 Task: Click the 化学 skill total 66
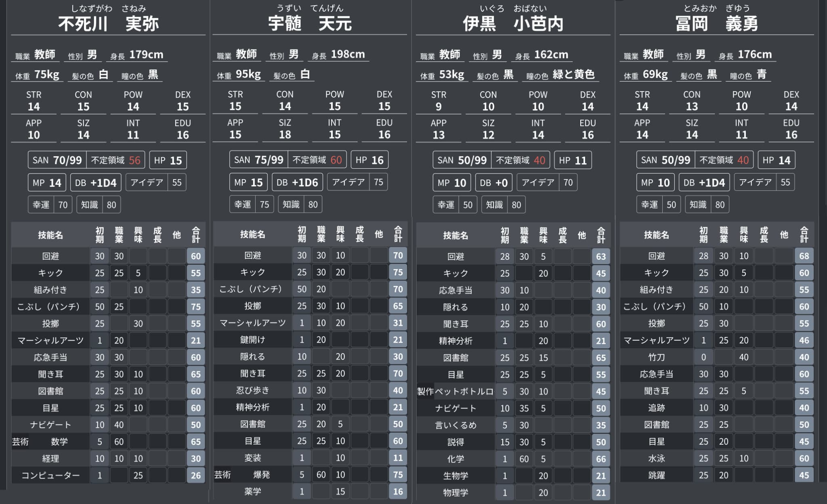point(600,459)
